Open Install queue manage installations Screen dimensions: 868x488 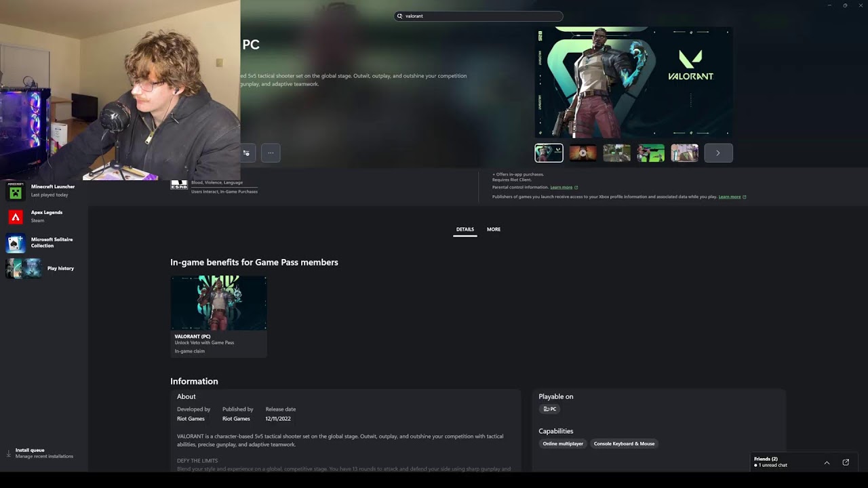(44, 453)
